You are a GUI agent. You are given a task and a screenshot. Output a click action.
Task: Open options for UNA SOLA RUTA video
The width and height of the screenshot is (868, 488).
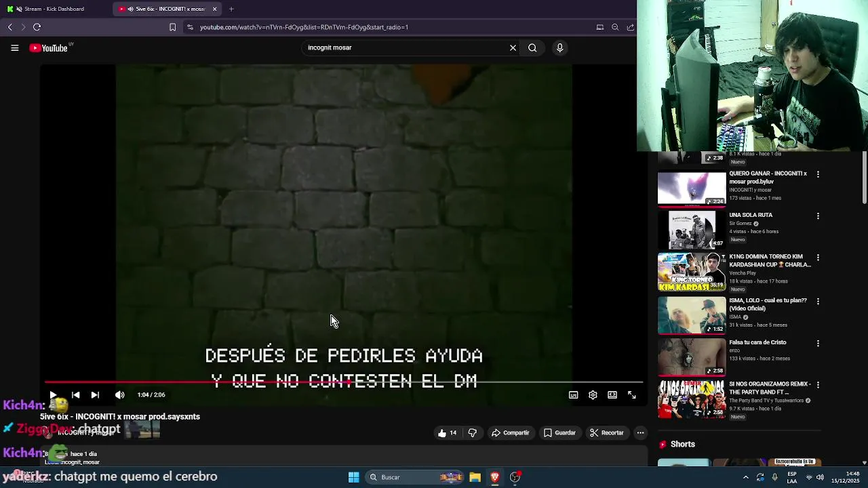click(818, 216)
